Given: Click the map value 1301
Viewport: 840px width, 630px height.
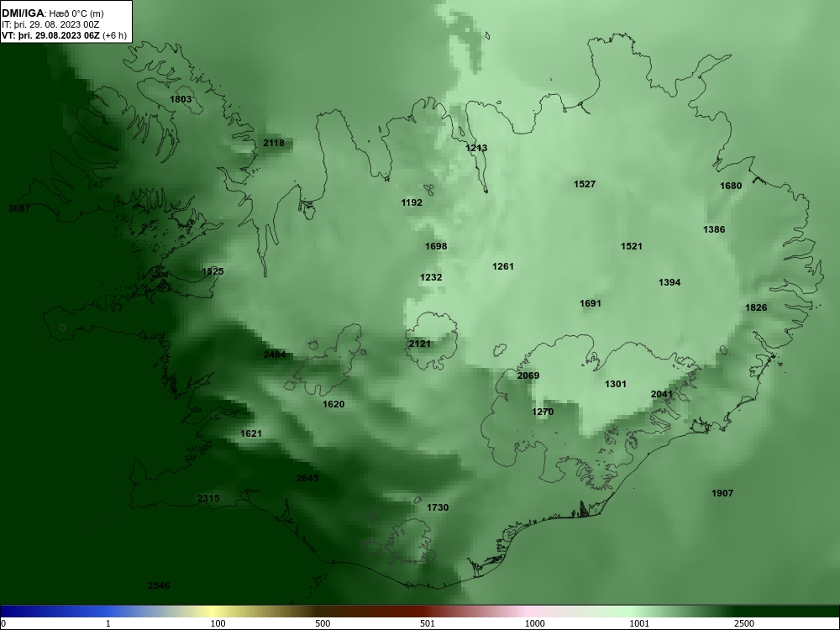Looking at the screenshot, I should 616,384.
